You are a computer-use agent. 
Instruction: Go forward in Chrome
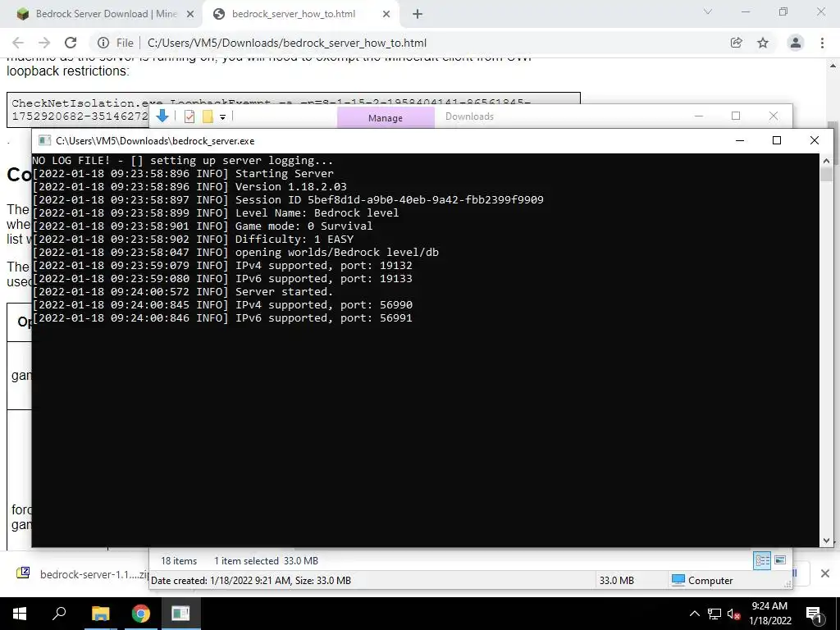(x=44, y=43)
